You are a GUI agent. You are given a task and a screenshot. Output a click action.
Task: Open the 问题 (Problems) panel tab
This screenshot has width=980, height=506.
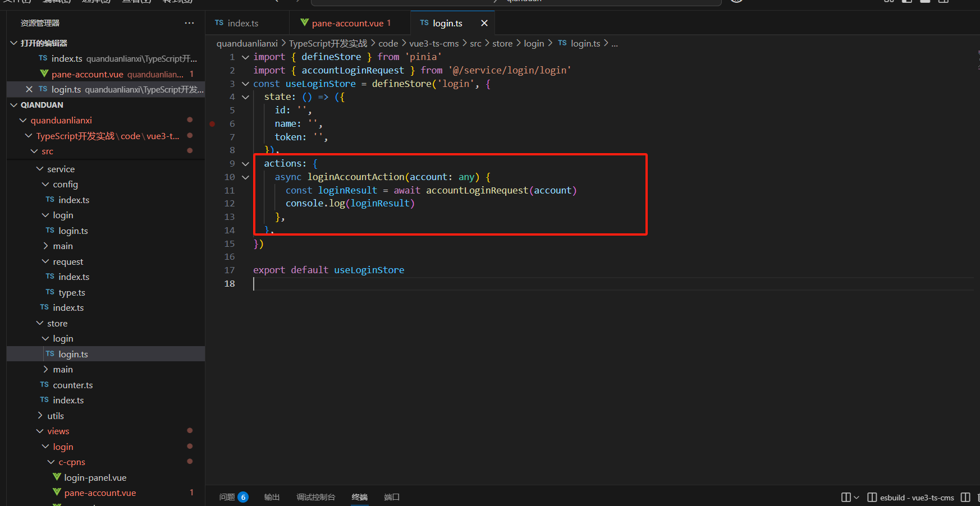click(227, 497)
